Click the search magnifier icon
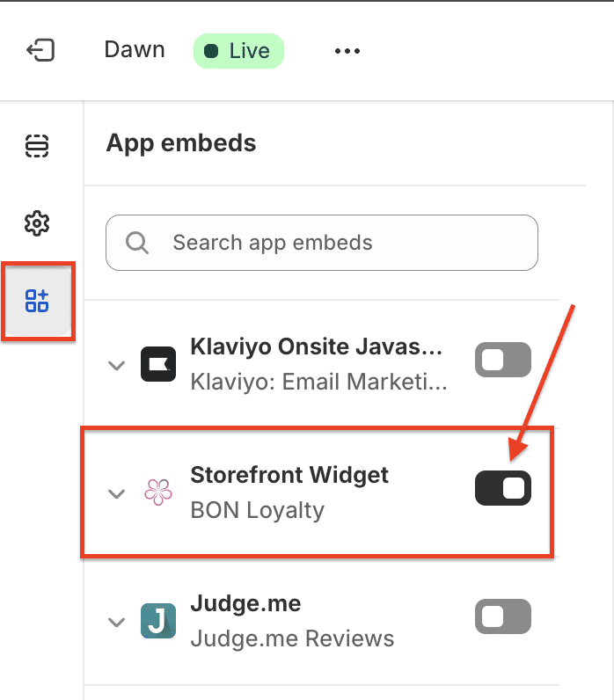Image resolution: width=614 pixels, height=700 pixels. click(137, 243)
